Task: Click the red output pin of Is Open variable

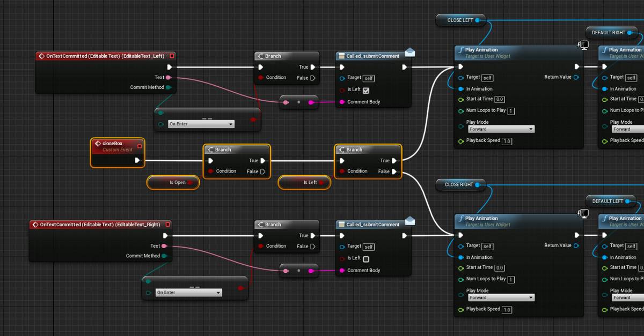Action: 190,183
